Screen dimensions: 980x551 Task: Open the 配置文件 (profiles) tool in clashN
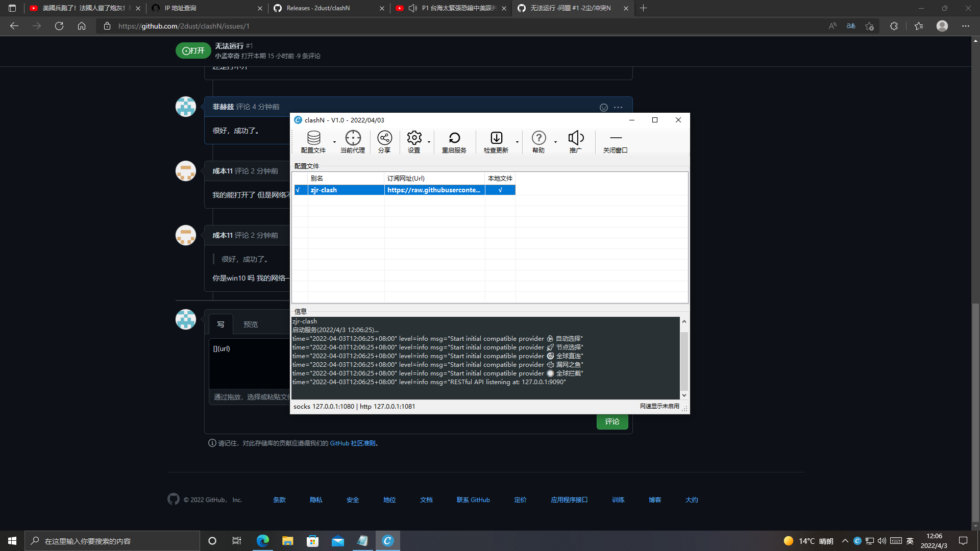click(x=314, y=142)
